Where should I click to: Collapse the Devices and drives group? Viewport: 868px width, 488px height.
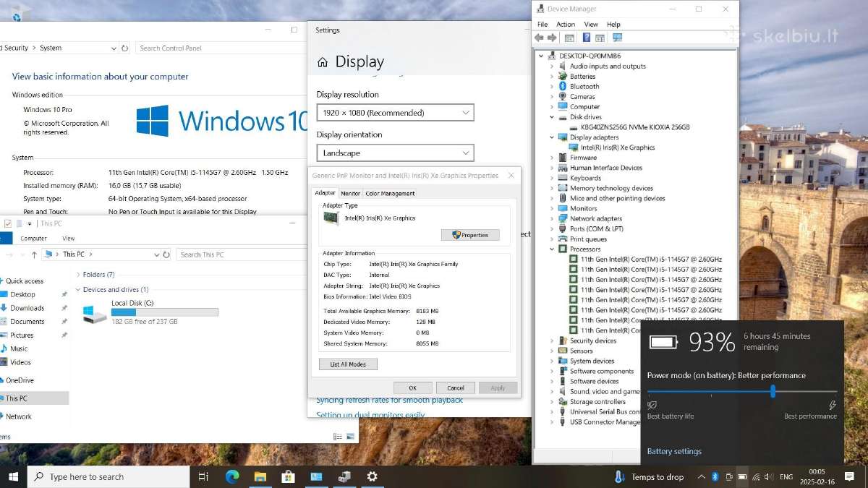tap(78, 290)
